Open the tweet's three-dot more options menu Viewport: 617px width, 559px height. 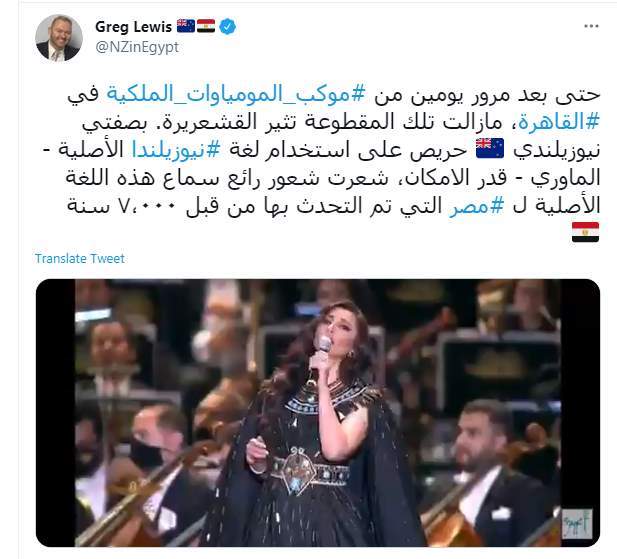point(591,26)
